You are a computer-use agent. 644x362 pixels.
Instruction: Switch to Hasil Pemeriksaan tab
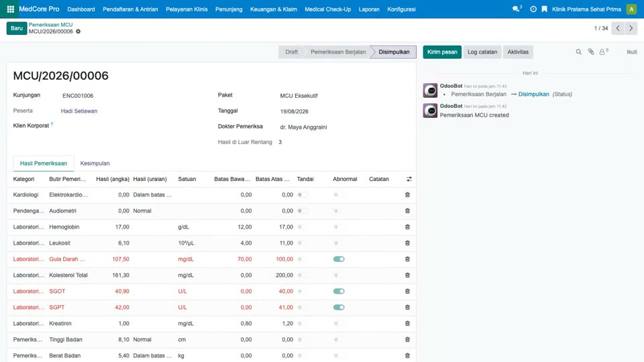click(44, 164)
